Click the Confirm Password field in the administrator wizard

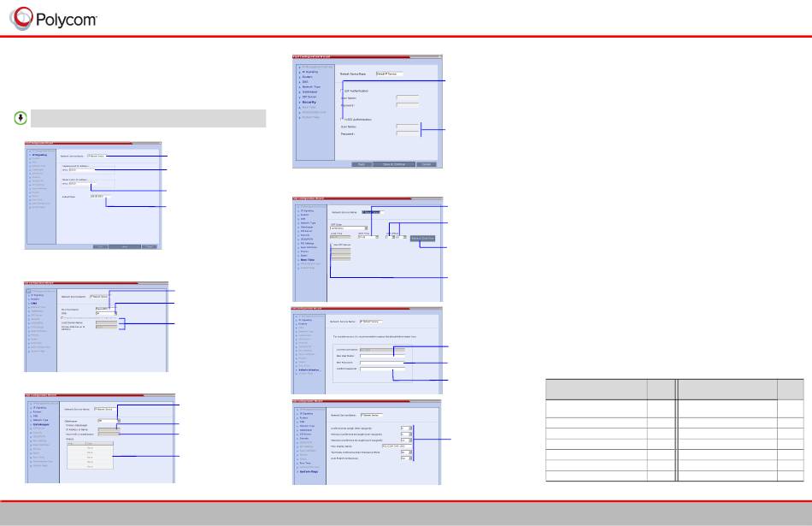382,369
